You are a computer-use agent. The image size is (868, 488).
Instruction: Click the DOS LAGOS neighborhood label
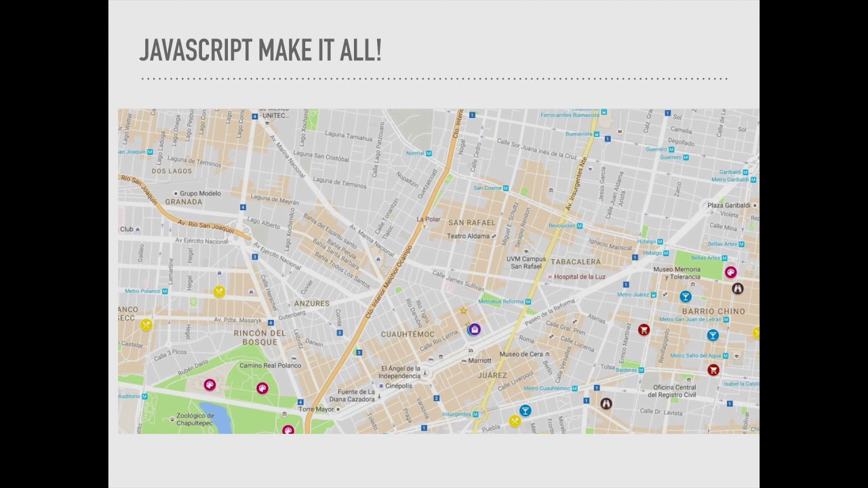tap(172, 171)
